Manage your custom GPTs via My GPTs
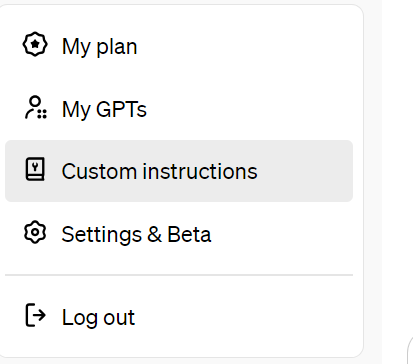Image resolution: width=413 pixels, height=364 pixels. 179,109
